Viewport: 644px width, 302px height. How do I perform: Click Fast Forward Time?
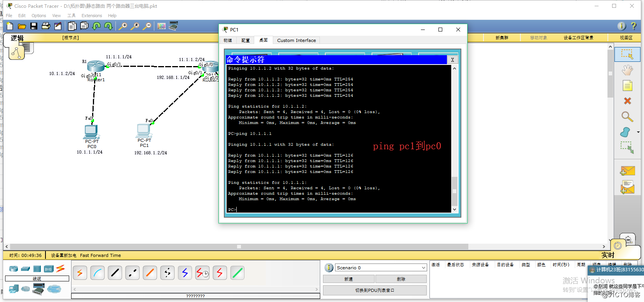point(100,255)
